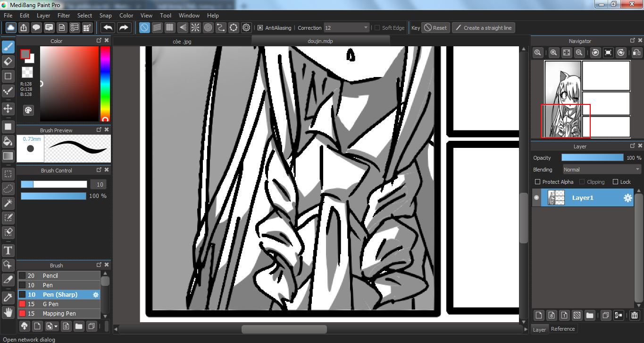Enable the Protect Alpha checkbox
The image size is (644, 343).
tap(537, 182)
